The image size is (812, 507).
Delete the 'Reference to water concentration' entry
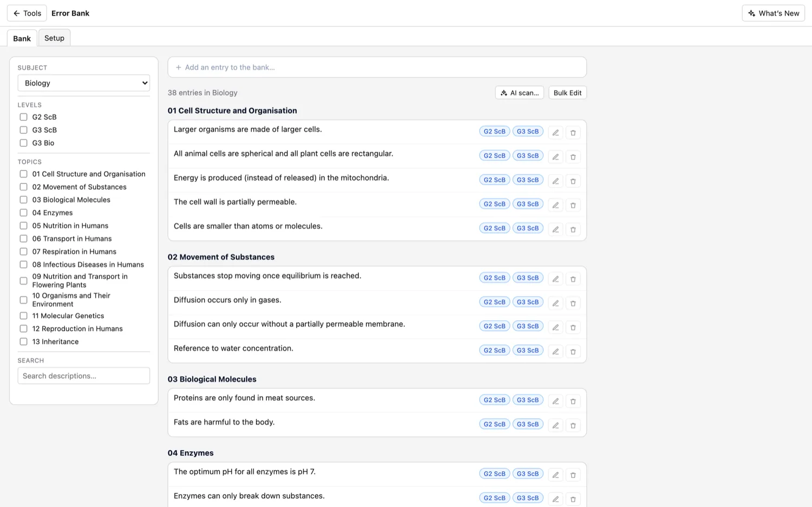[x=573, y=352]
